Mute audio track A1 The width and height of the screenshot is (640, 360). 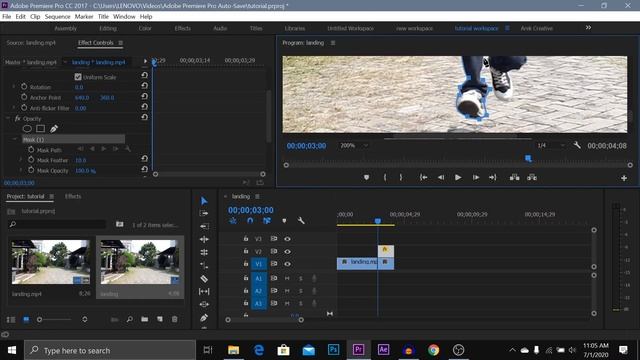287,278
